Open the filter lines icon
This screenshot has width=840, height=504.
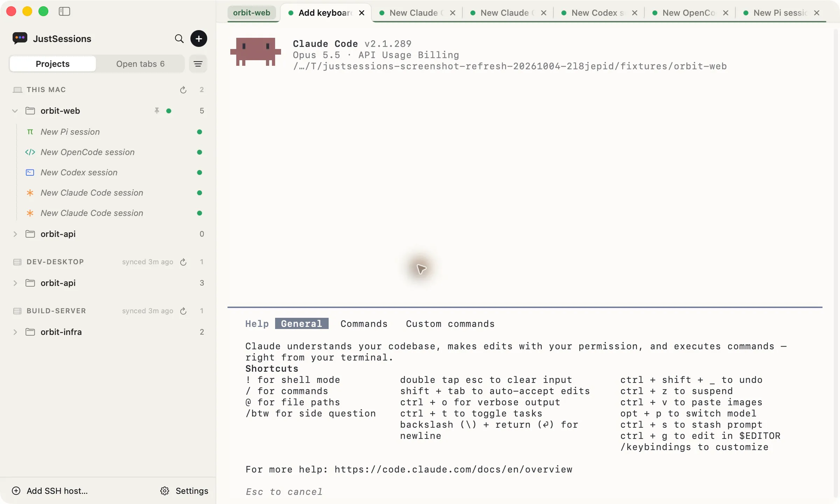pos(198,64)
